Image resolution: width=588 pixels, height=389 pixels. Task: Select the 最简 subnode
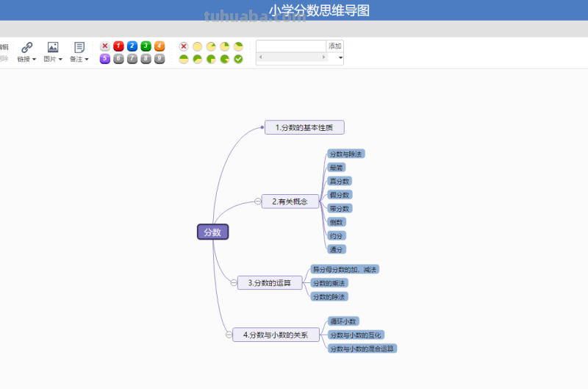[337, 168]
